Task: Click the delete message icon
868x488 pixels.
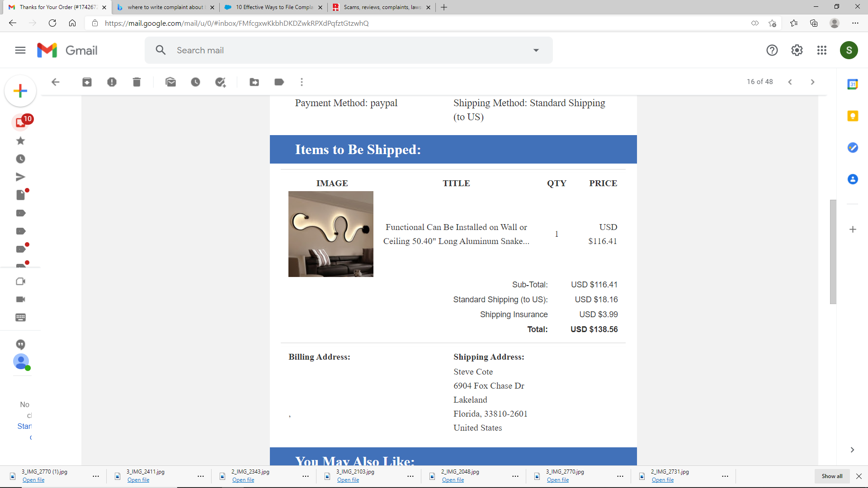Action: pyautogui.click(x=137, y=82)
